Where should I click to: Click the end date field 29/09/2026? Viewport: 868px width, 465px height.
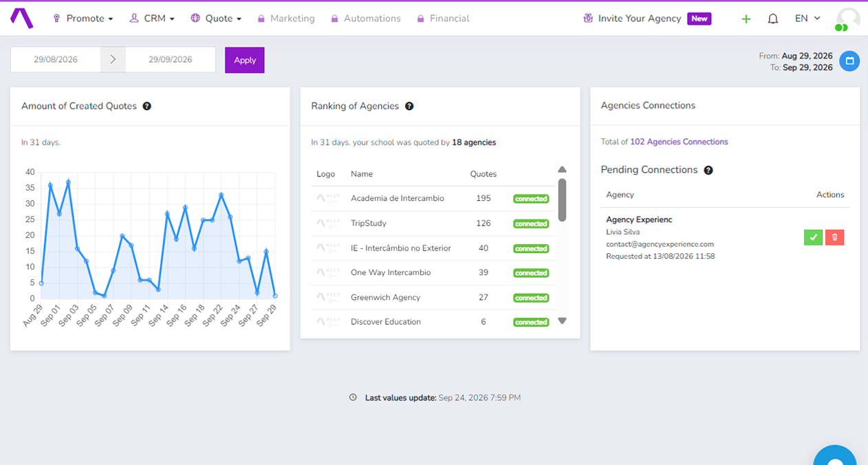click(x=171, y=59)
